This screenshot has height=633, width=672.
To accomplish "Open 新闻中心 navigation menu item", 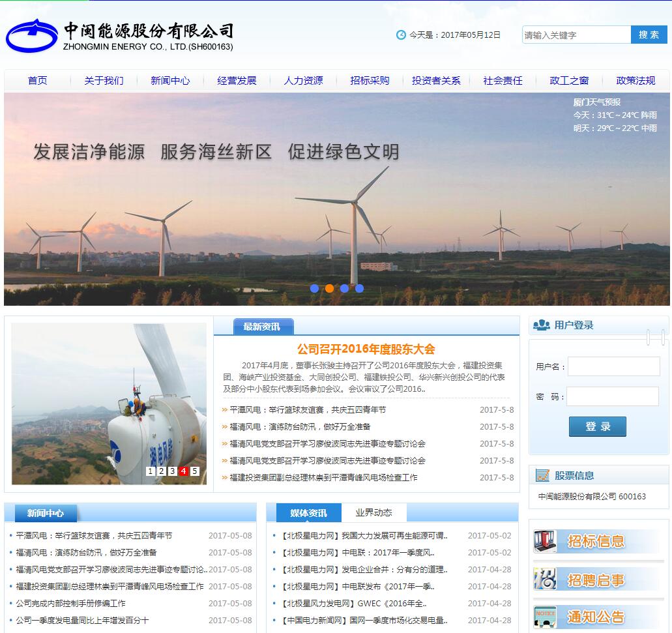I will 171,81.
